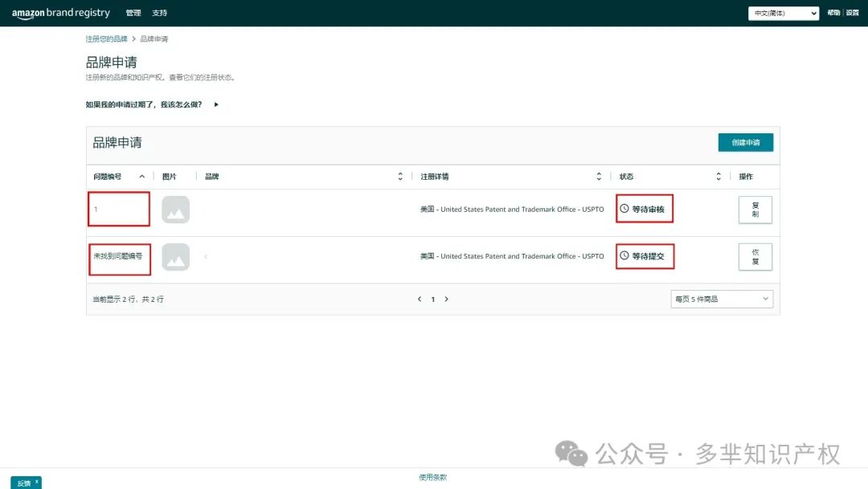Click the 等待审核 status clock icon
The image size is (868, 489).
[x=624, y=209]
